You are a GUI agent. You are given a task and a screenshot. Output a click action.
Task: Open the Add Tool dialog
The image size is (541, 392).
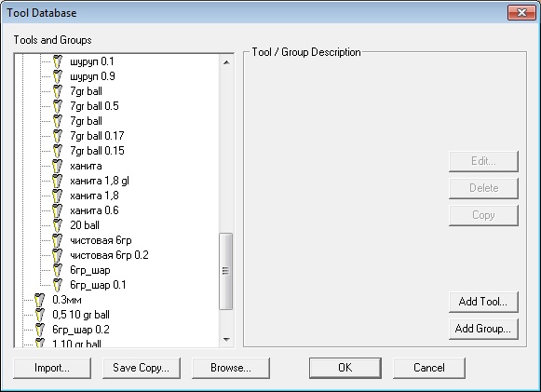coord(483,302)
